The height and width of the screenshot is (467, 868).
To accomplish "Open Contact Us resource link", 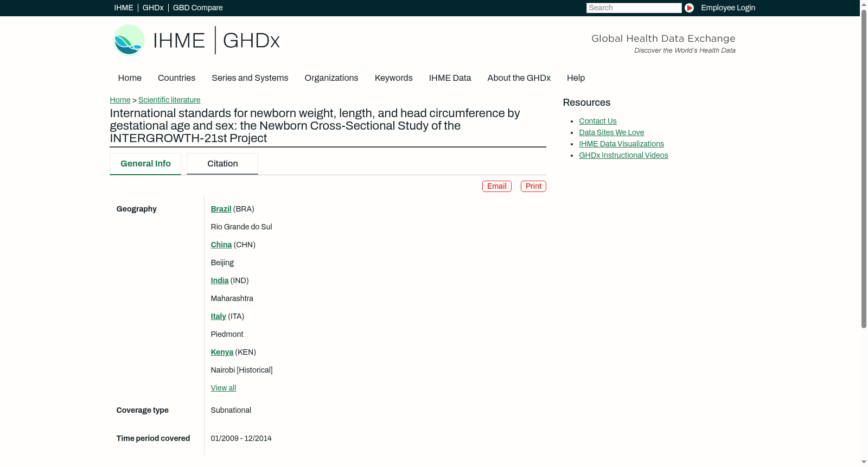I will (x=598, y=121).
